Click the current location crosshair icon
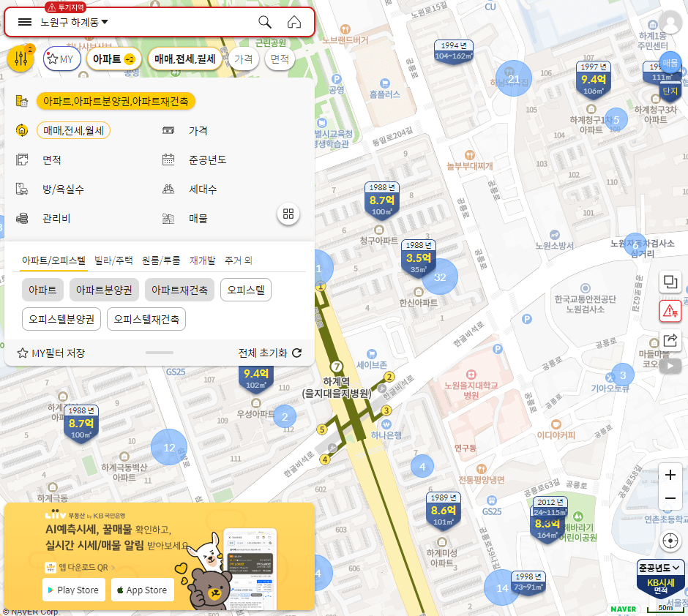This screenshot has height=616, width=688. (x=670, y=541)
